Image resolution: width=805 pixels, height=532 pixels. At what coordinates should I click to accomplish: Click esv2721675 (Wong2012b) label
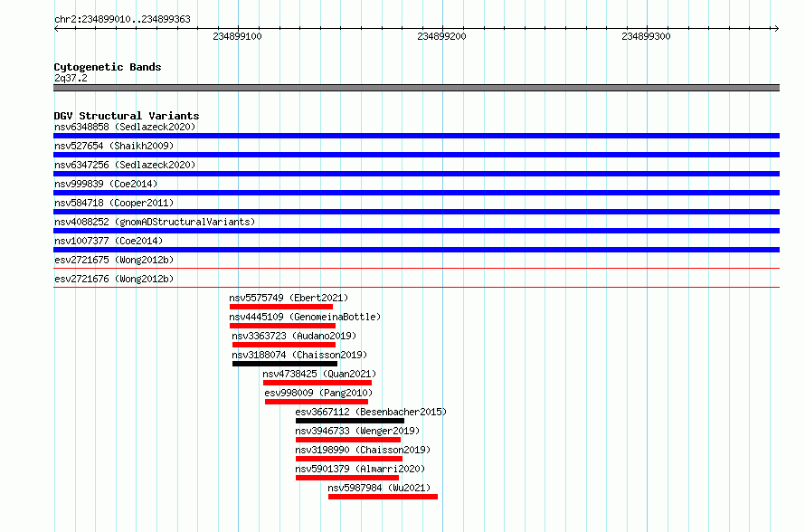(114, 260)
